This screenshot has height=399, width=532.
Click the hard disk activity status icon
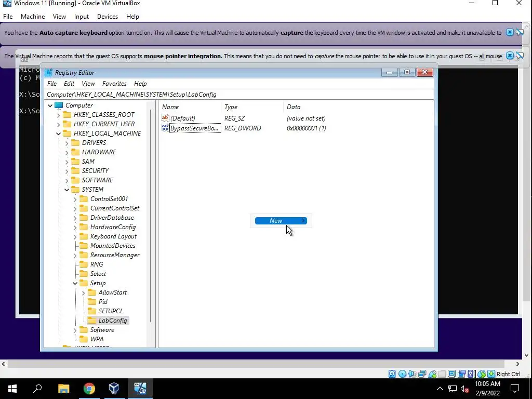392,374
